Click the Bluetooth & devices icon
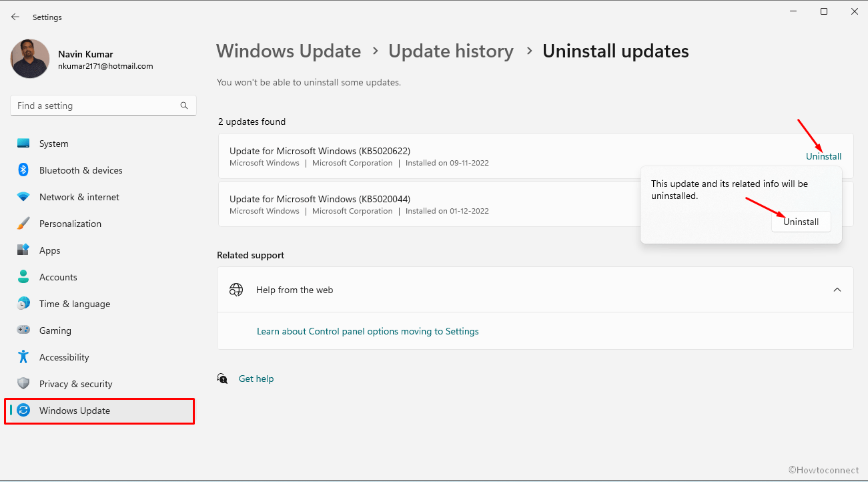The width and height of the screenshot is (868, 482). click(x=23, y=170)
